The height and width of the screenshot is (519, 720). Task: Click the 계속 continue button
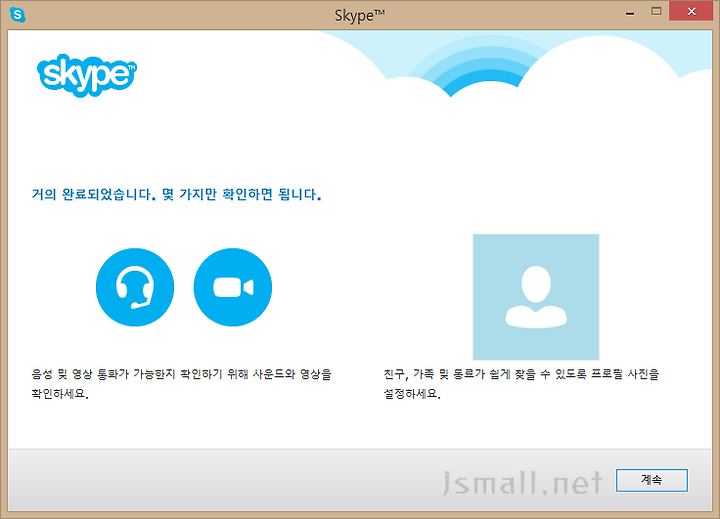coord(652,480)
